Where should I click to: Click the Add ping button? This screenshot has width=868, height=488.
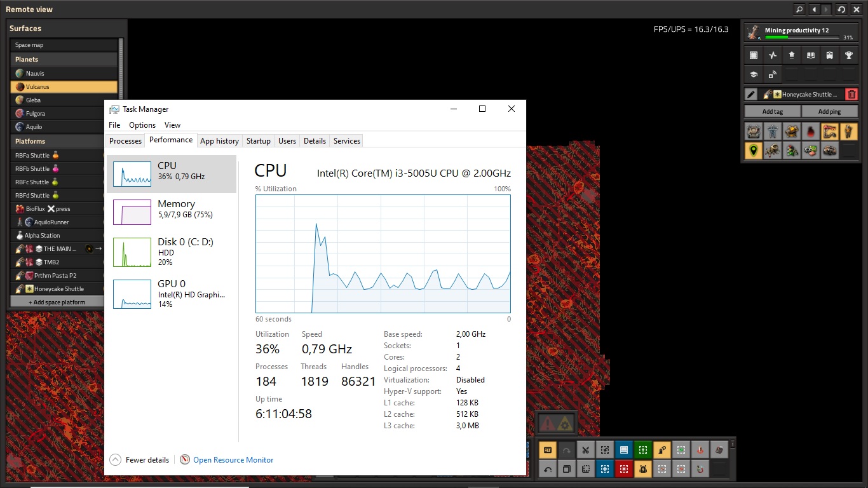point(830,112)
